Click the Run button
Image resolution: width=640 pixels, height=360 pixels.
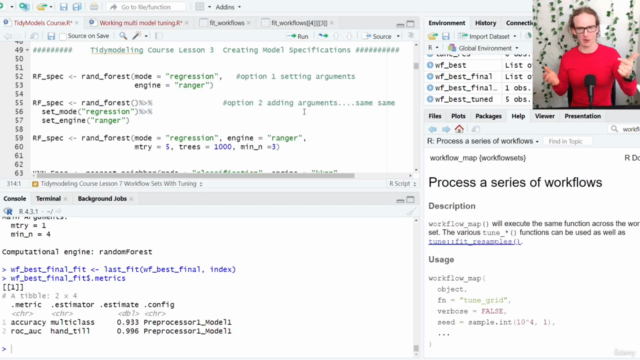tap(298, 36)
